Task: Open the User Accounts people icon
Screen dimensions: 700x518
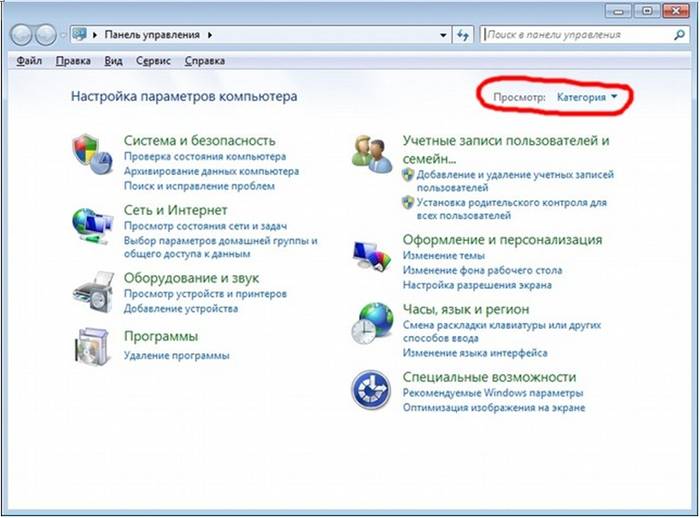Action: (x=372, y=154)
